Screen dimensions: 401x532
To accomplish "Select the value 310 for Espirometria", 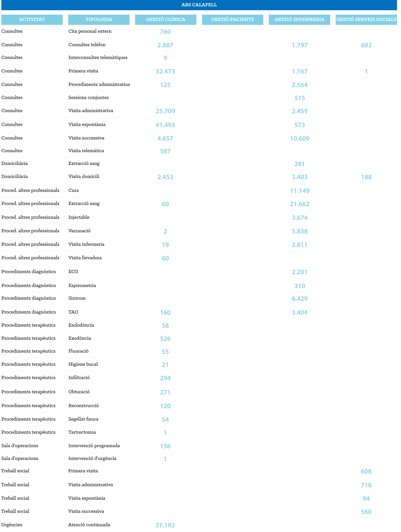I will click(300, 286).
